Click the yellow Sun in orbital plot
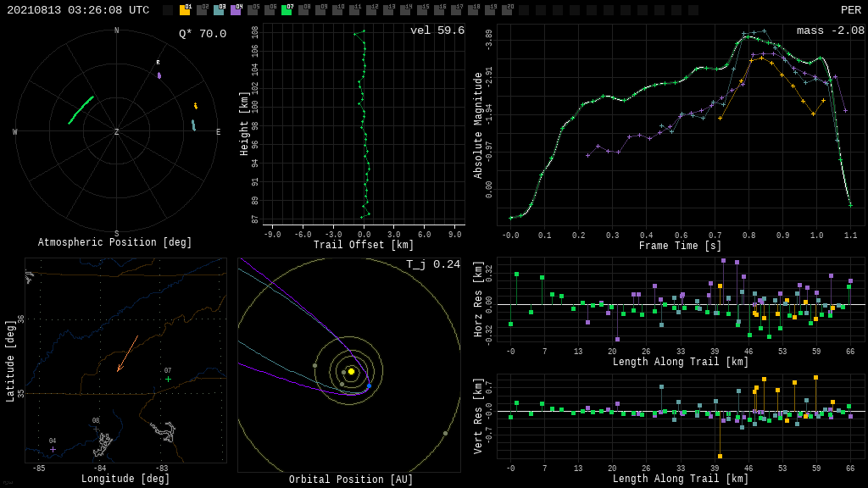 click(x=351, y=371)
